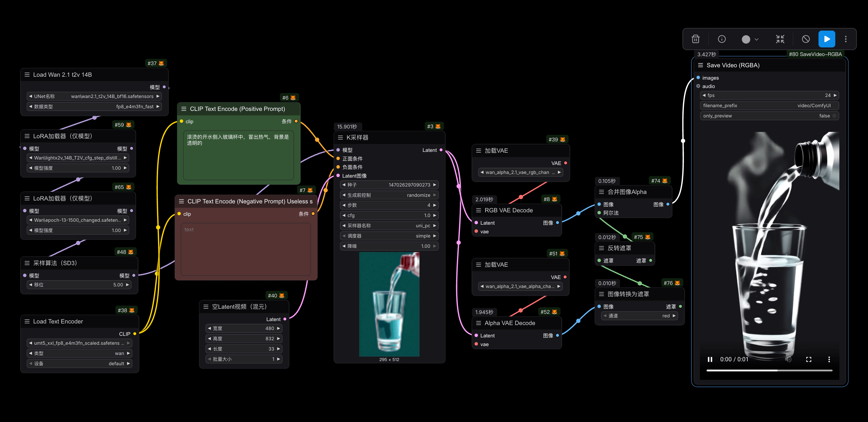Open 图像转换为遮罩 node menu icon
Viewport: 868px width, 422px height.
(x=602, y=294)
